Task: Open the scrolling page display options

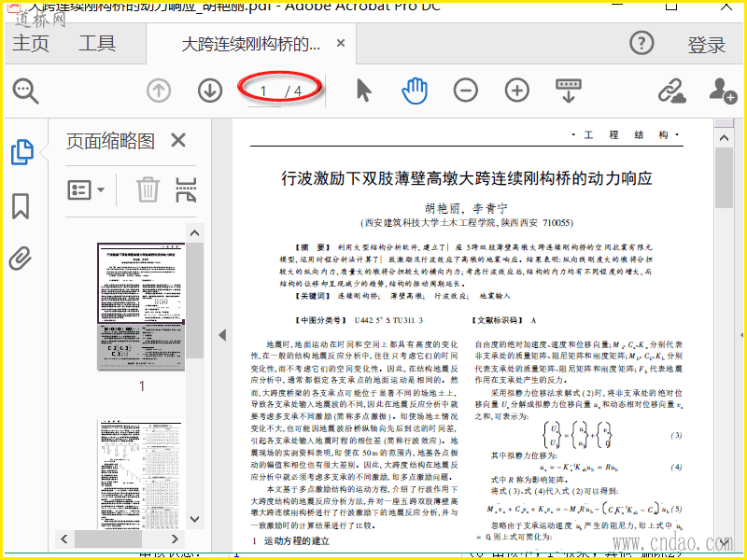Action: tap(569, 91)
